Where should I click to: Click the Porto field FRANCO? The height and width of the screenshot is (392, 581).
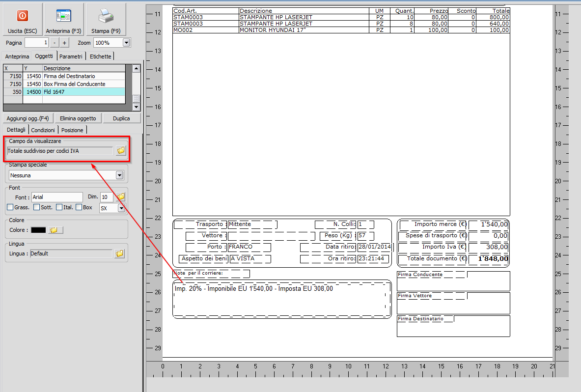[x=249, y=247]
